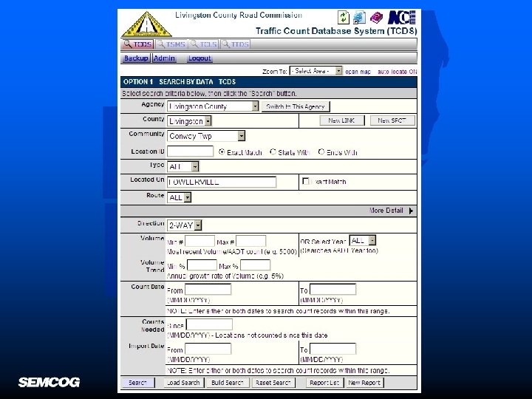Open the purple help book icon
Screen dimensions: 532x399
(376, 17)
